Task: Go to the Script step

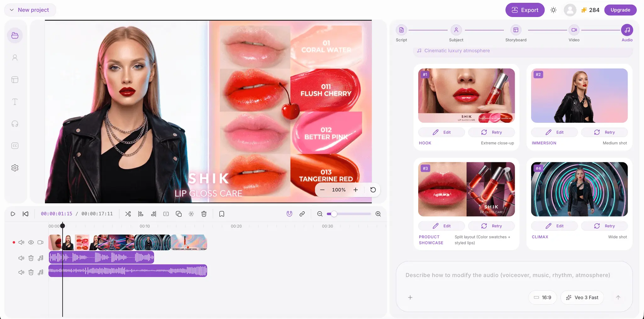Action: 401,33
